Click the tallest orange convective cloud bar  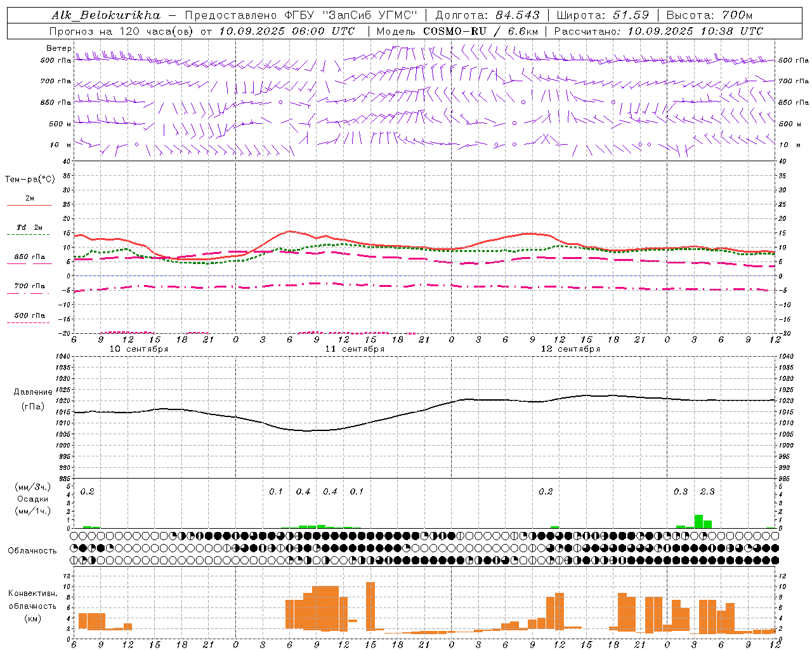click(370, 606)
